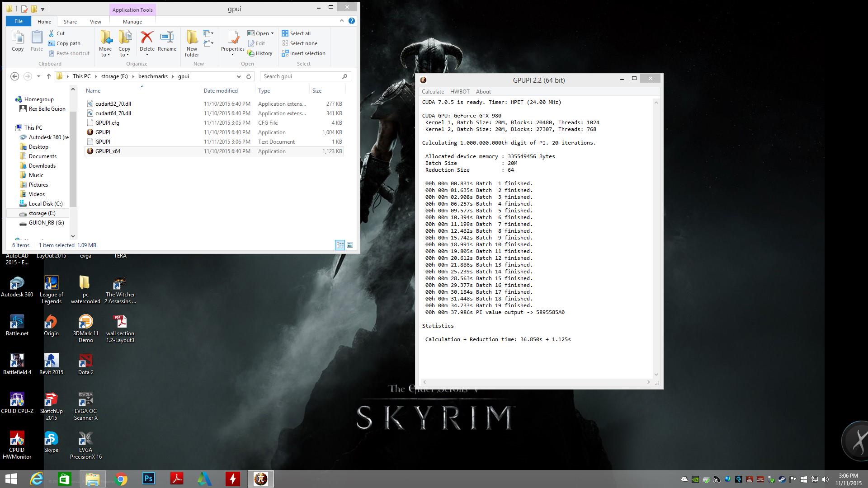The width and height of the screenshot is (868, 488).
Task: Click the volume speaker icon in tray
Action: [x=826, y=479]
